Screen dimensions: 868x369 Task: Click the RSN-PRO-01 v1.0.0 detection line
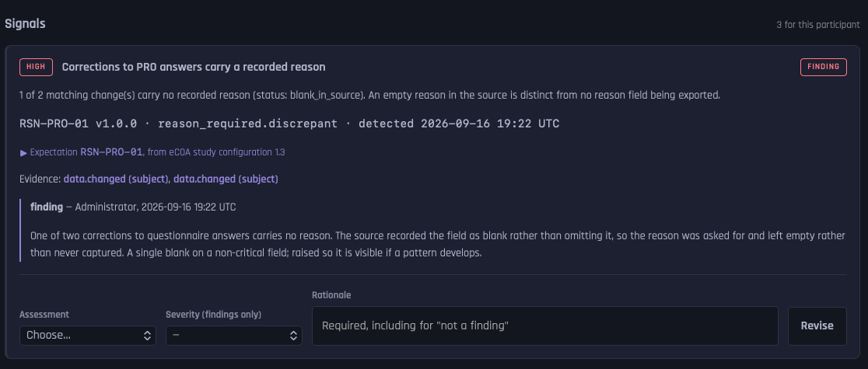click(x=289, y=124)
